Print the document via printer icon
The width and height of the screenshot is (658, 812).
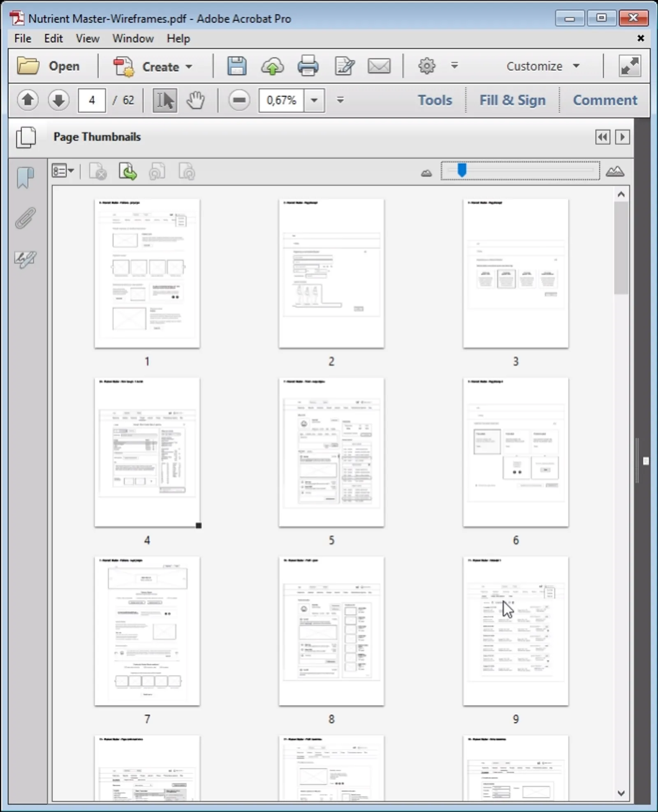[x=308, y=66]
